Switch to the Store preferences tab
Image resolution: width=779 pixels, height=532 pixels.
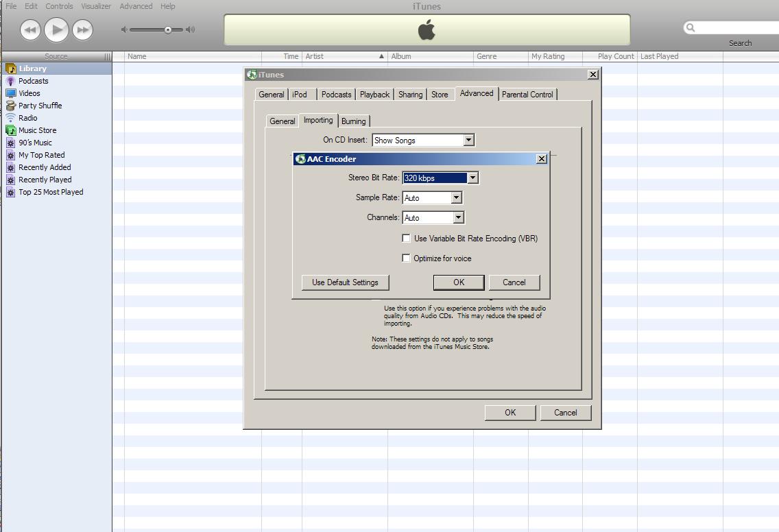[440, 95]
